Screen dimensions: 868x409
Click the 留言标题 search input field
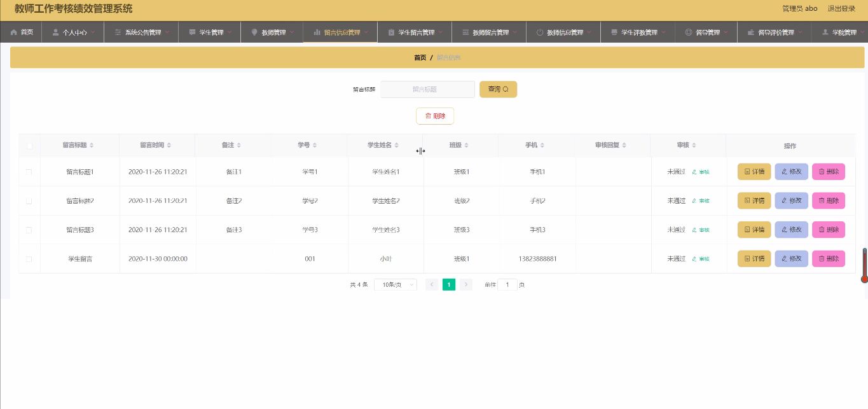427,89
